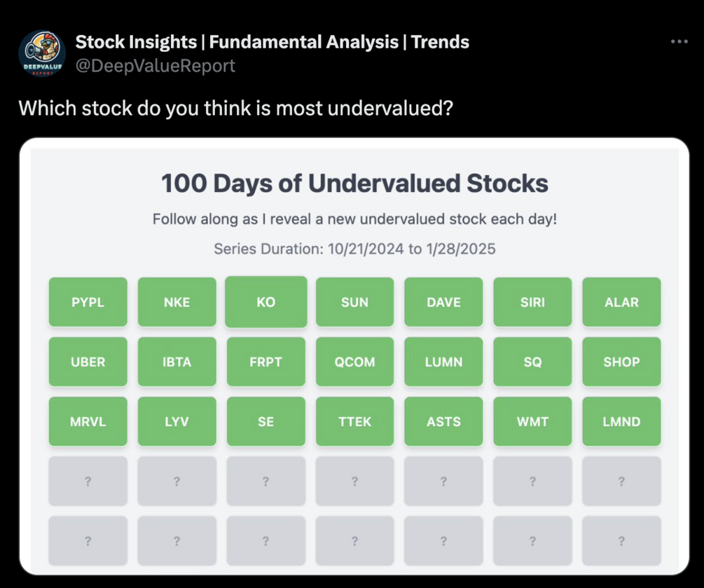Click the SIRI stock tile
This screenshot has height=588, width=704.
coord(532,302)
